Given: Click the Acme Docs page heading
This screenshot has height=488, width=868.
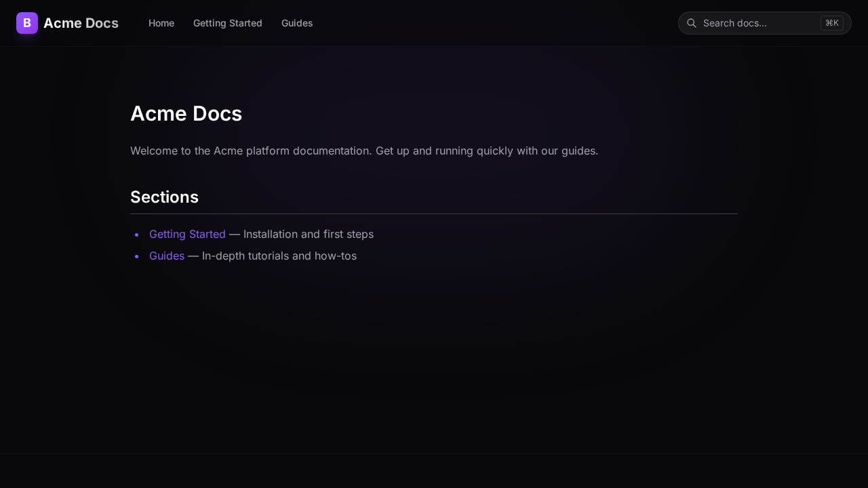Looking at the screenshot, I should pos(186,113).
